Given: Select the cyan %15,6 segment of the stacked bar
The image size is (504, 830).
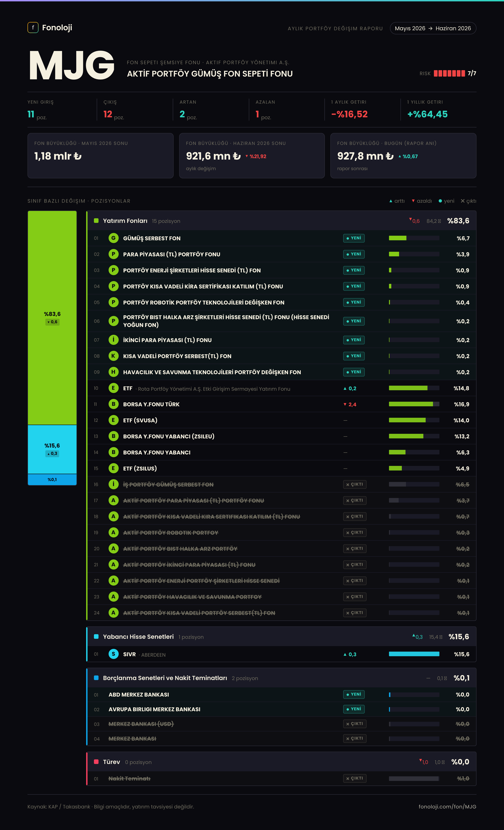Looking at the screenshot, I should click(52, 449).
